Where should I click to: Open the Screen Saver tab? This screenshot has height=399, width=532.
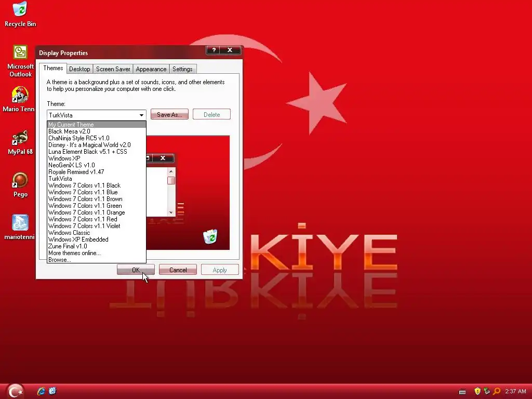point(113,69)
